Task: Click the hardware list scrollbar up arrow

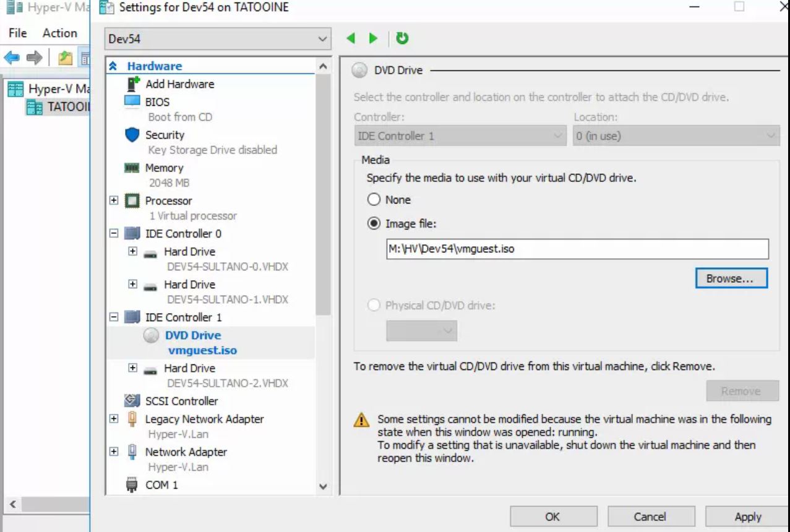Action: tap(323, 66)
